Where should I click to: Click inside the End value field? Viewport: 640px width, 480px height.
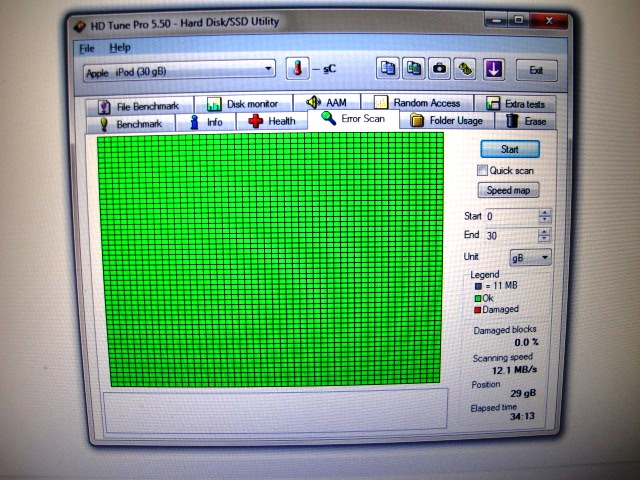[x=509, y=235]
